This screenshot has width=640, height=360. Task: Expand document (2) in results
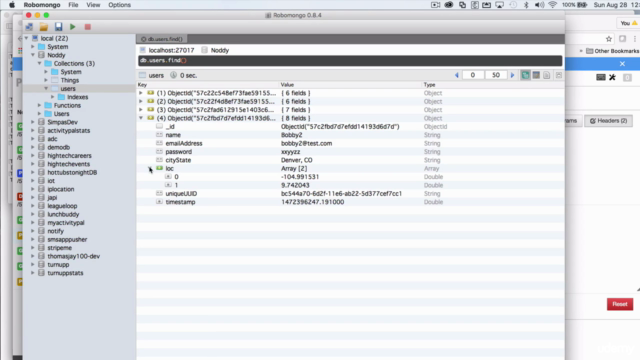(141, 101)
